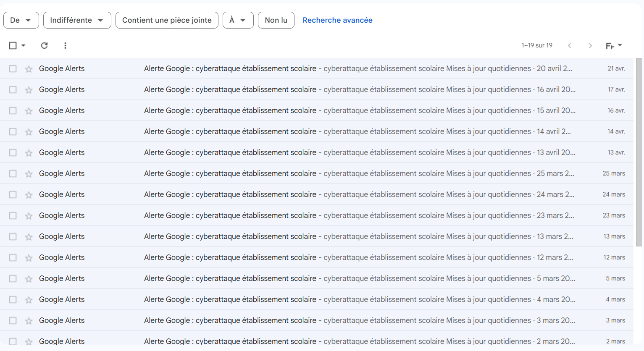Open the alert email previewing 25 mars
Image resolution: width=644 pixels, height=351 pixels.
tap(317, 173)
